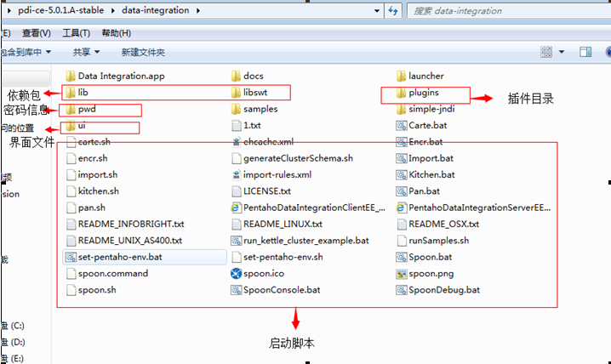This screenshot has width=611, height=364.
Task: Select the SpoonConsole.bat file icon
Action: click(236, 290)
